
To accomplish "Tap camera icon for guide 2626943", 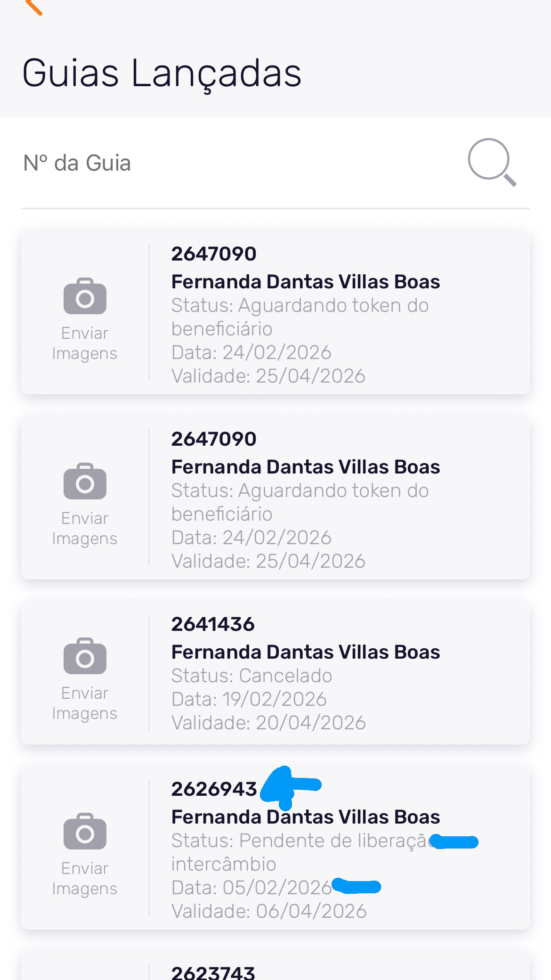I will (x=85, y=831).
